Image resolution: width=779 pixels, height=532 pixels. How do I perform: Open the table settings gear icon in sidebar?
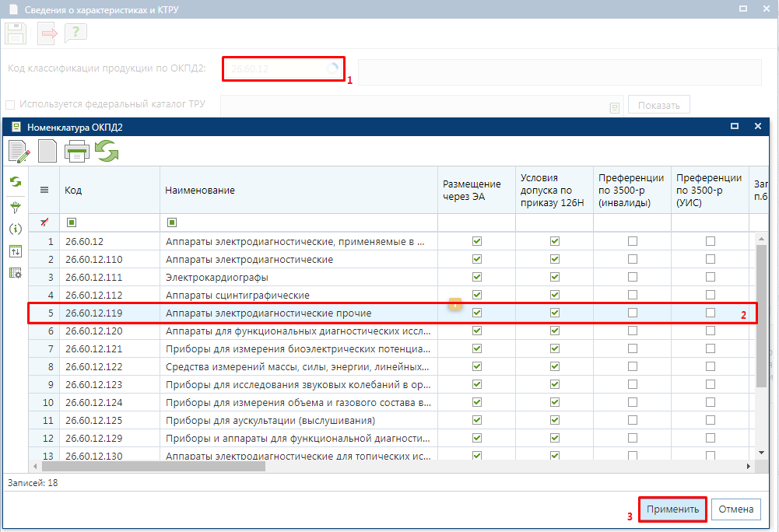point(16,273)
